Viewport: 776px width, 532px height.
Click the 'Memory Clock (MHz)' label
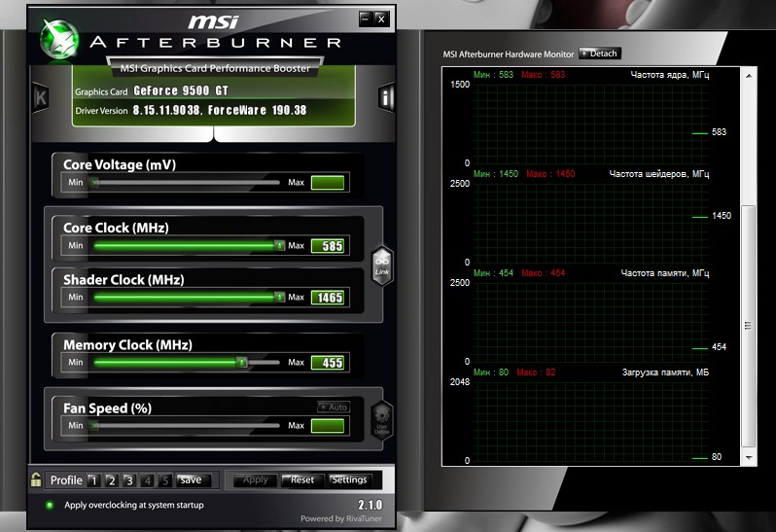click(x=127, y=345)
